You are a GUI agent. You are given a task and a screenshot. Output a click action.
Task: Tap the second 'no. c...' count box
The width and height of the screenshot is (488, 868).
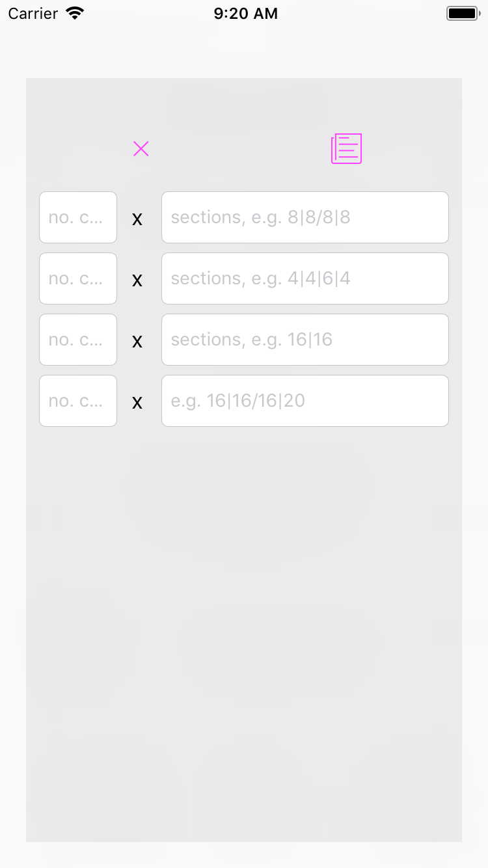point(77,278)
